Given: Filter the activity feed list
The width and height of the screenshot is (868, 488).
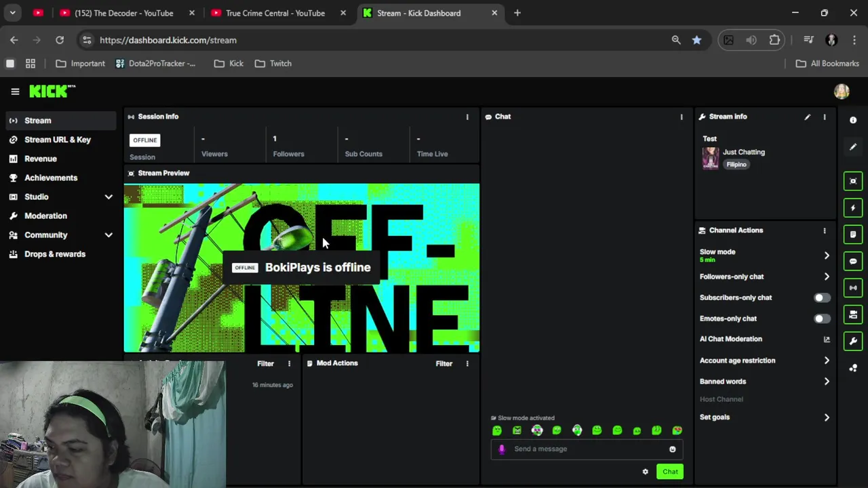Looking at the screenshot, I should (x=265, y=364).
